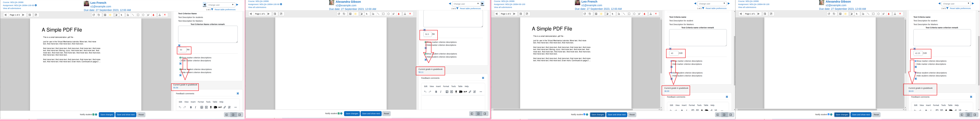Open more options ellipsis in 50.5/90 panel editor
980x121 pixels.
pos(481,92)
